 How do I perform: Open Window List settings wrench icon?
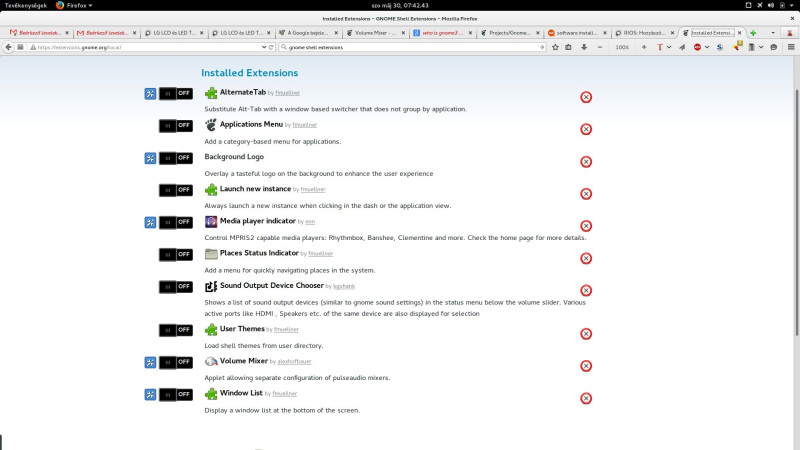tap(150, 394)
